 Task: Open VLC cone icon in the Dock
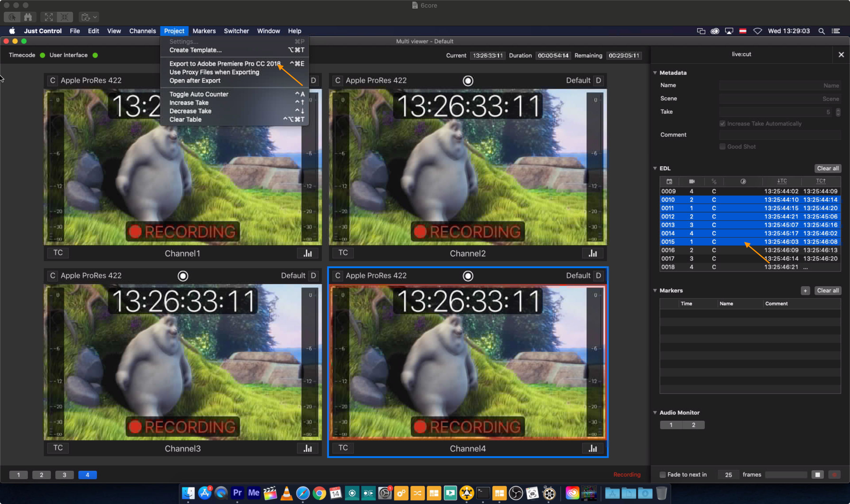pyautogui.click(x=286, y=493)
